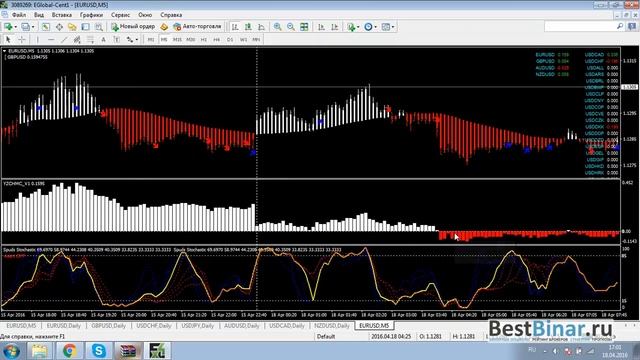Select the vertical line drawing tool
The width and height of the screenshot is (640, 360).
(x=38, y=40)
